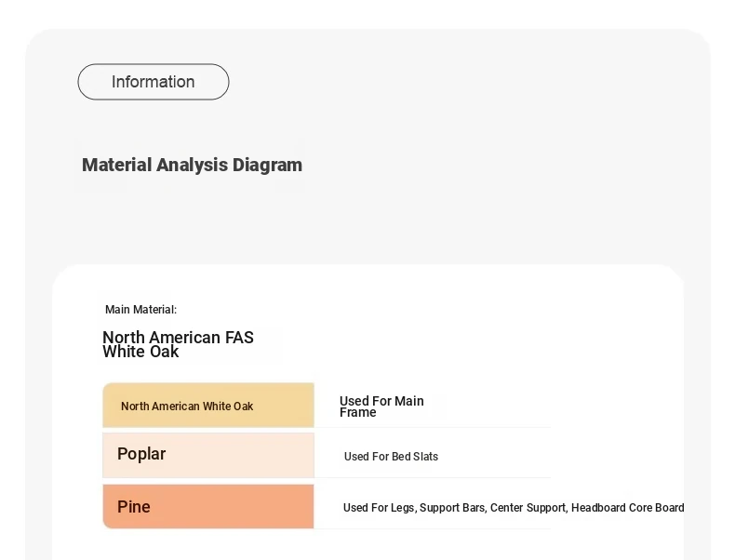Click the Headboard Core Board text
This screenshot has width=735, height=560.
point(628,508)
